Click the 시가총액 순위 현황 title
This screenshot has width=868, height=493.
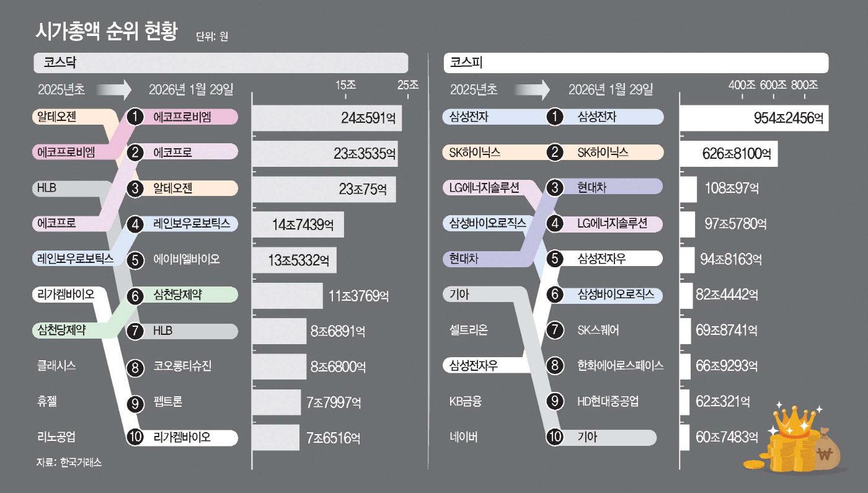107,31
